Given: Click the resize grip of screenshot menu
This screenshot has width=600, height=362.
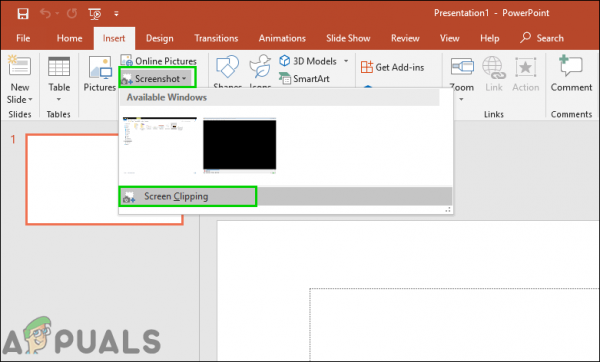Looking at the screenshot, I should pos(448,210).
